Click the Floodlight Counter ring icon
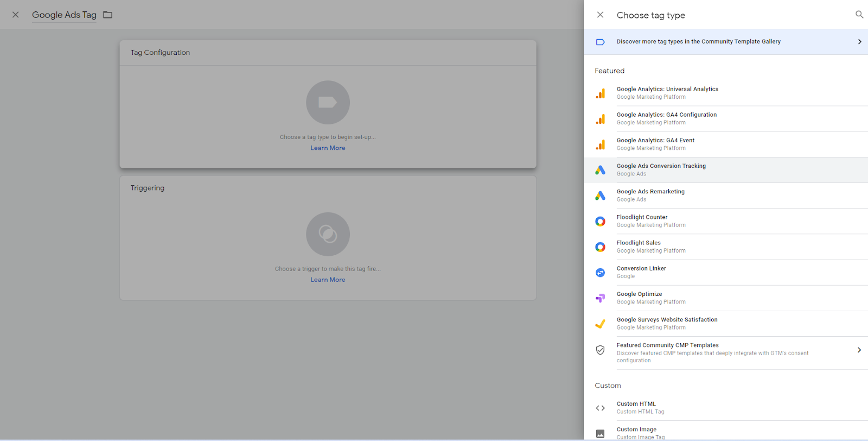The image size is (868, 441). click(600, 221)
